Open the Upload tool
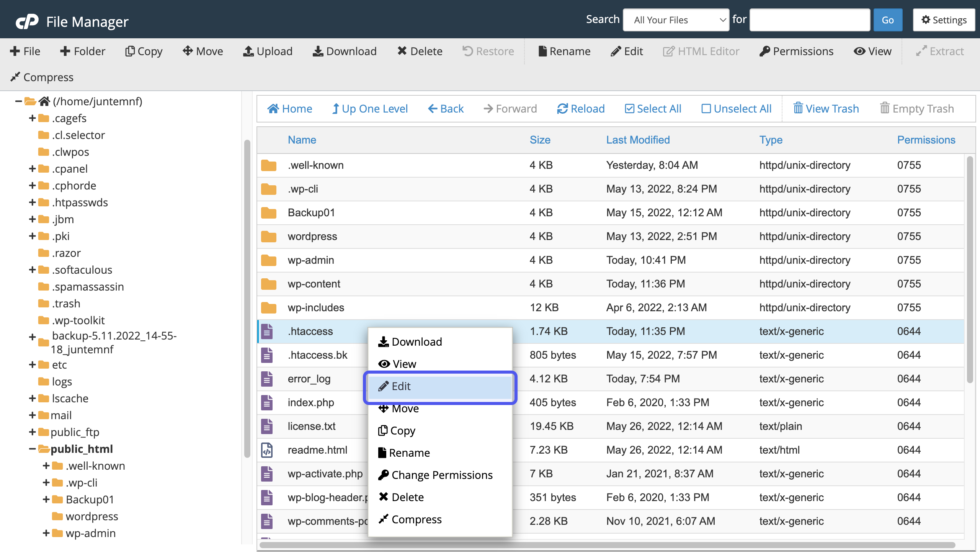Image resolution: width=980 pixels, height=552 pixels. tap(268, 51)
